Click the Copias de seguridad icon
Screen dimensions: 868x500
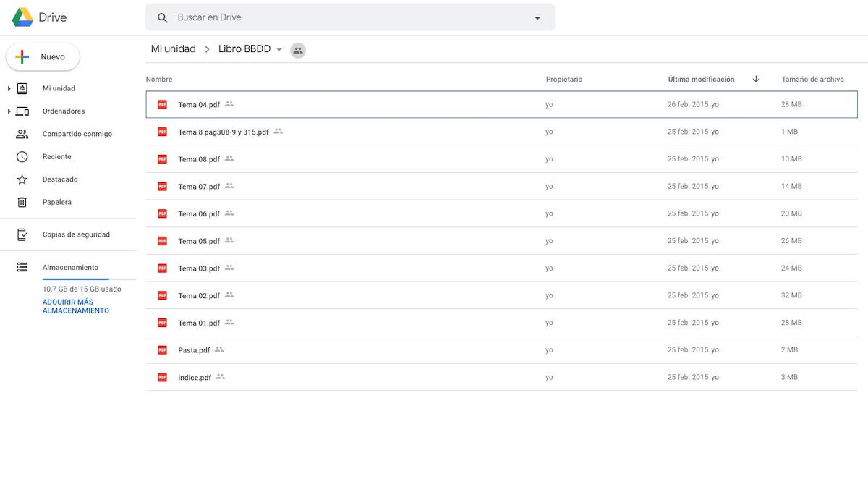(x=22, y=234)
